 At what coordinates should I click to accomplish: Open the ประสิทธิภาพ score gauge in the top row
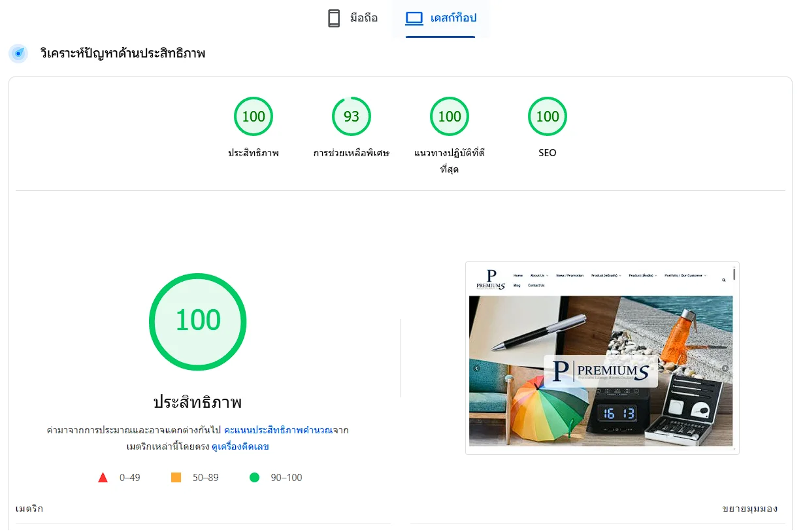[x=254, y=117]
